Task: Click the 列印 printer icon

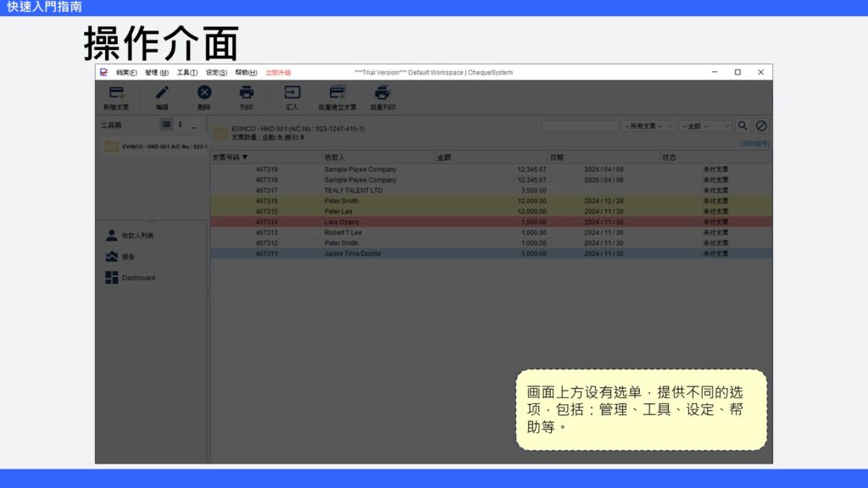Action: [x=247, y=92]
